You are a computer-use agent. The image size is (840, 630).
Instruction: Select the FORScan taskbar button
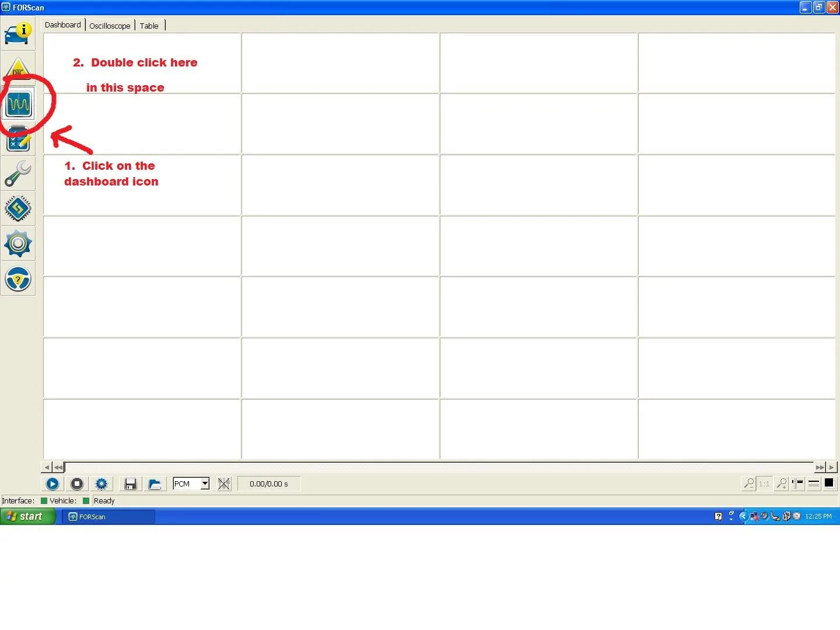coord(108,516)
